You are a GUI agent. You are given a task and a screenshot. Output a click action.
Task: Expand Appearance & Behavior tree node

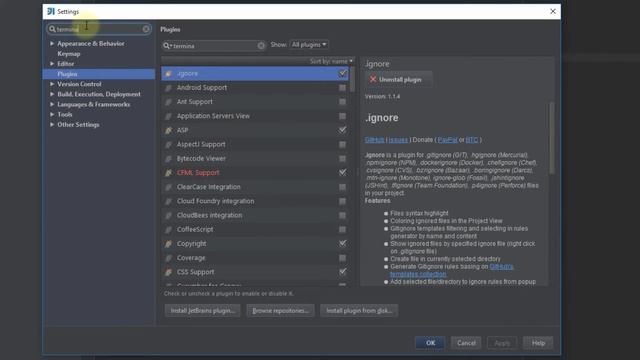[x=52, y=43]
